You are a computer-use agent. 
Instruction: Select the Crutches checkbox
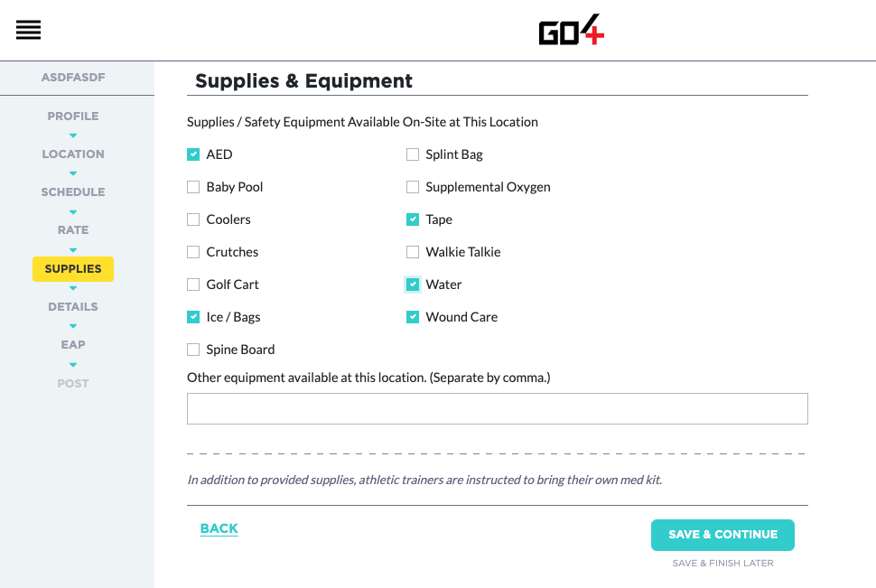(x=193, y=252)
